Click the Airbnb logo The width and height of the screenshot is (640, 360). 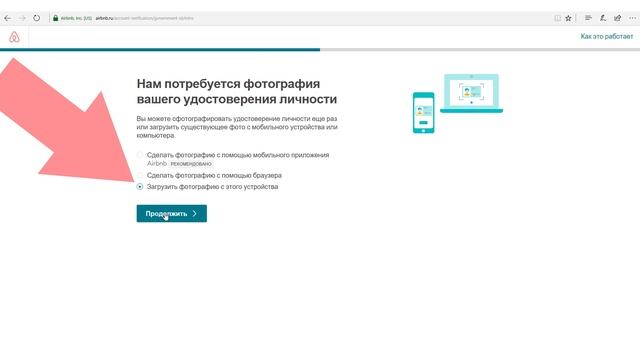tap(14, 37)
